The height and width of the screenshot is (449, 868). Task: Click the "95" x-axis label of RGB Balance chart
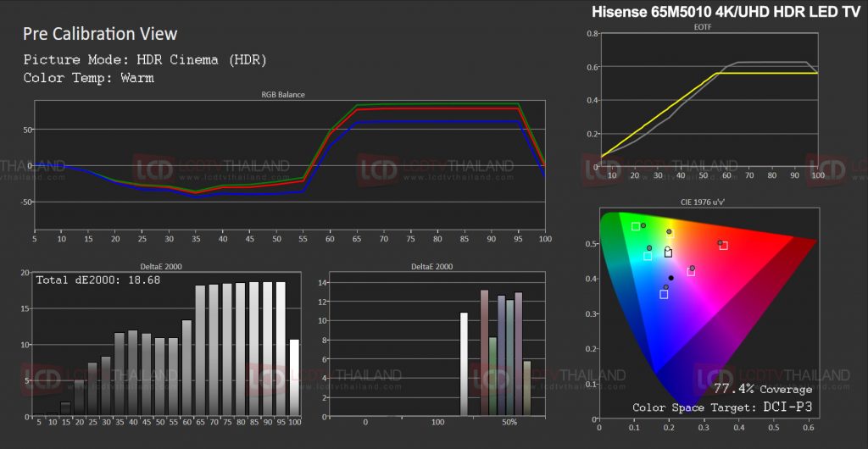pos(519,240)
